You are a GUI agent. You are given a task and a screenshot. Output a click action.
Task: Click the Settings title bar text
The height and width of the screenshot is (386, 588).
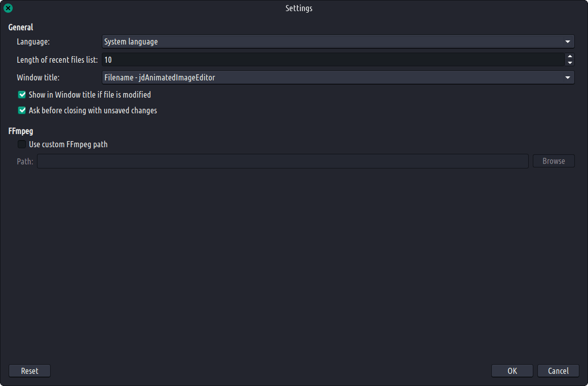pos(299,8)
